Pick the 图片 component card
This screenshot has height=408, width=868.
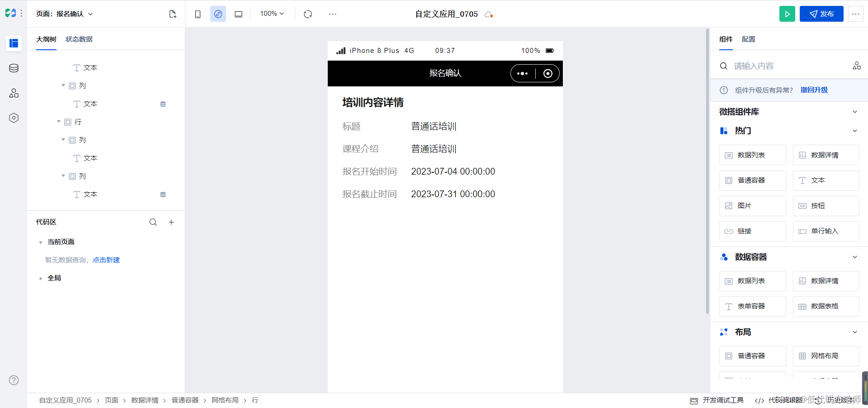click(752, 206)
